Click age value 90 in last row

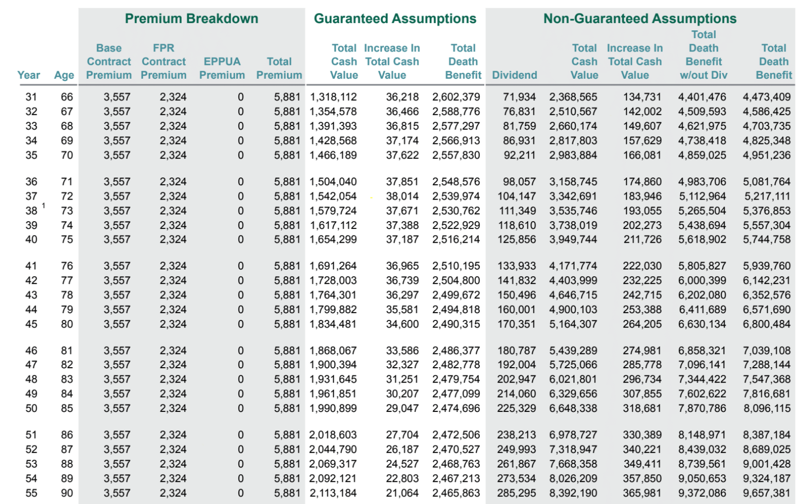click(x=67, y=493)
